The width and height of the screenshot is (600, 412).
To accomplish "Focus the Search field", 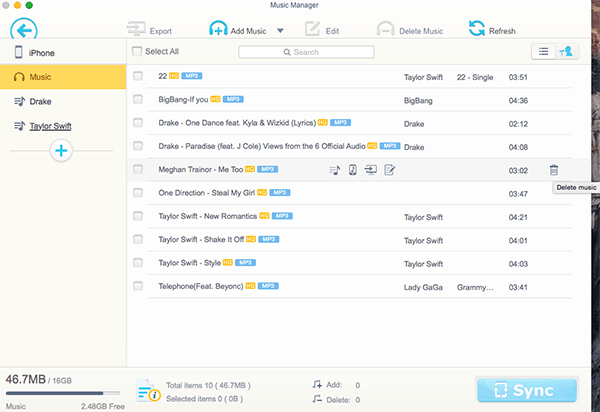I will 306,52.
